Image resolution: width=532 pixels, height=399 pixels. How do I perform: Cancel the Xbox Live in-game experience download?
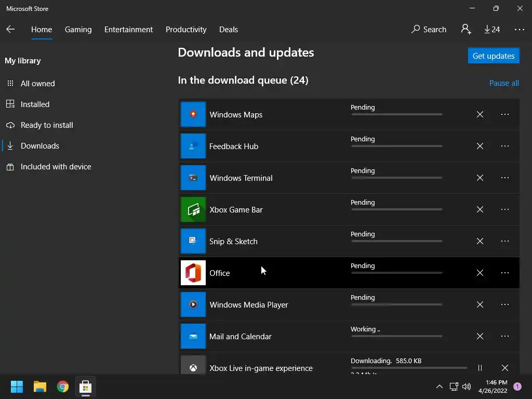click(505, 368)
